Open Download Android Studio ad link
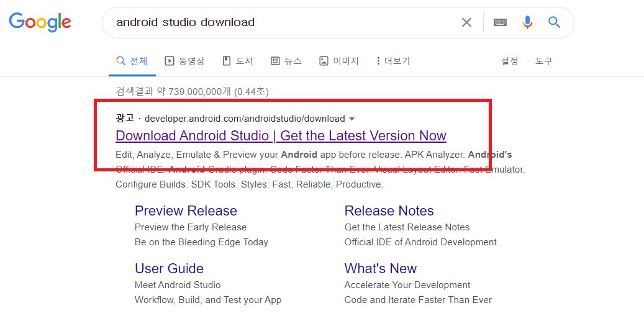644x326 pixels. point(281,135)
